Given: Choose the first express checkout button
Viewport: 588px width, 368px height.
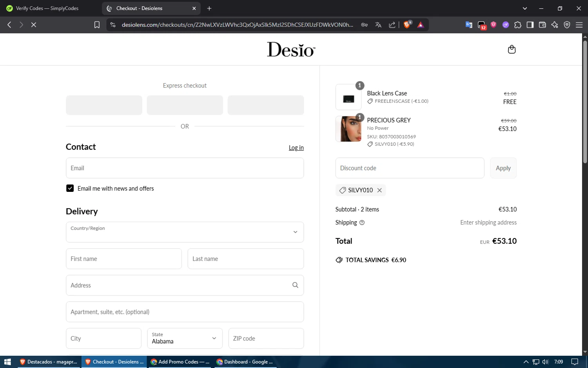Looking at the screenshot, I should 104,105.
